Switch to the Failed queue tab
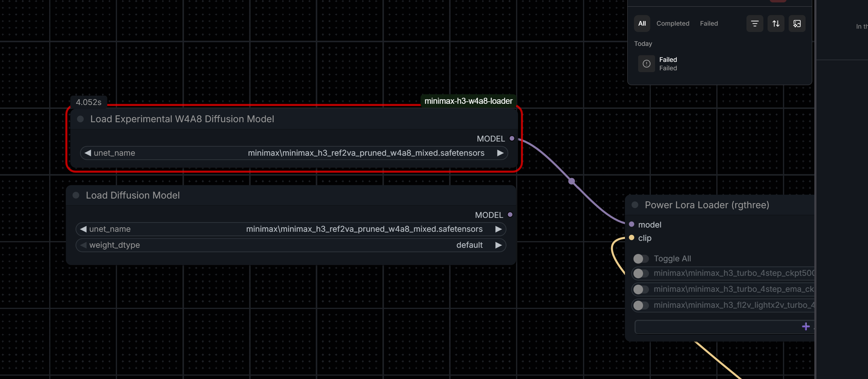 709,24
